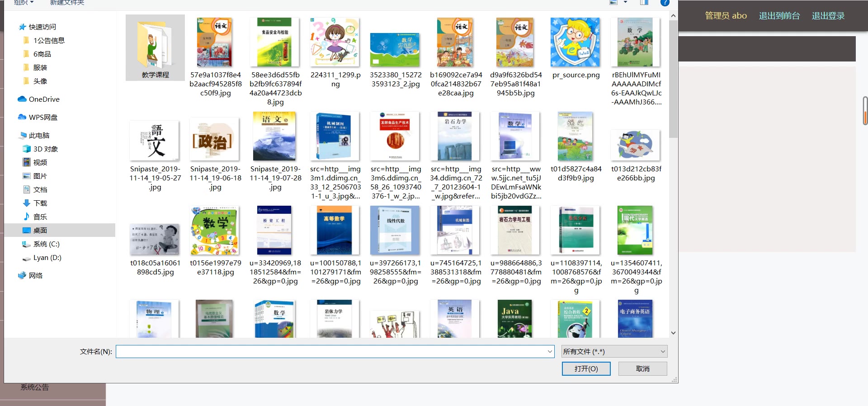The image size is (868, 406).
Task: Open the 音乐 library
Action: pos(40,217)
